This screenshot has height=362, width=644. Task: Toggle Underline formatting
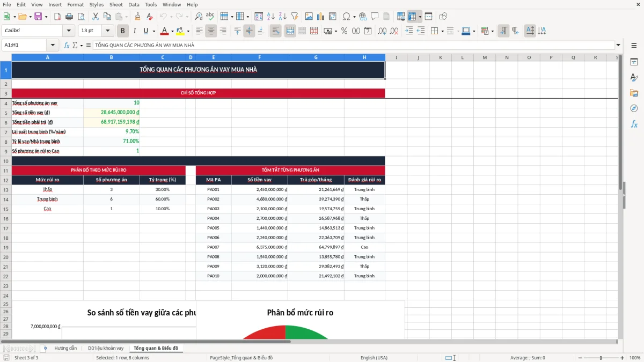pyautogui.click(x=145, y=31)
